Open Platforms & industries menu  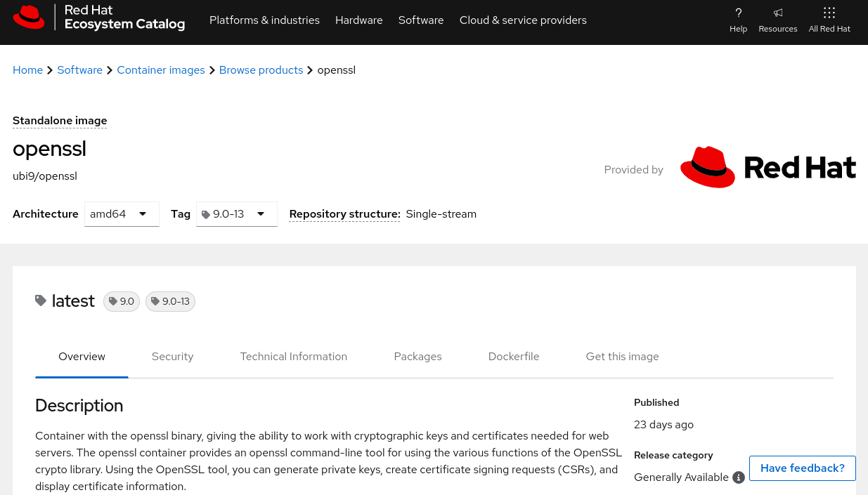tap(264, 20)
